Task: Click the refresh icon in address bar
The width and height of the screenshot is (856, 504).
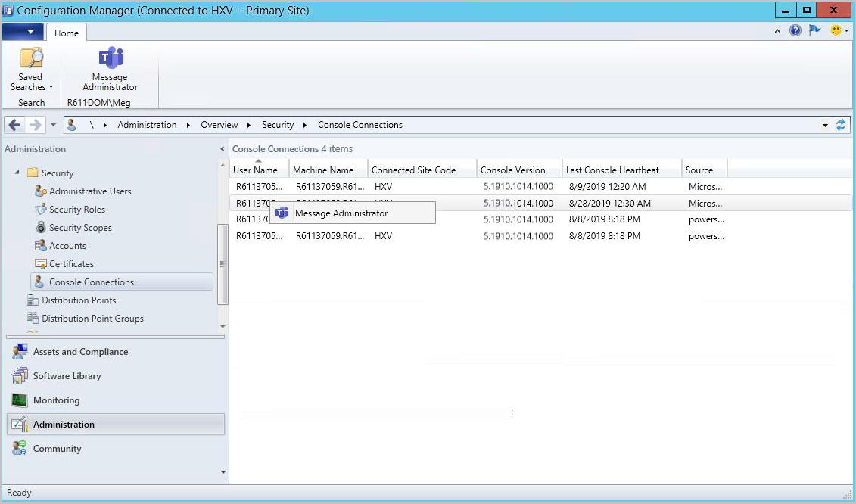Action: (841, 125)
